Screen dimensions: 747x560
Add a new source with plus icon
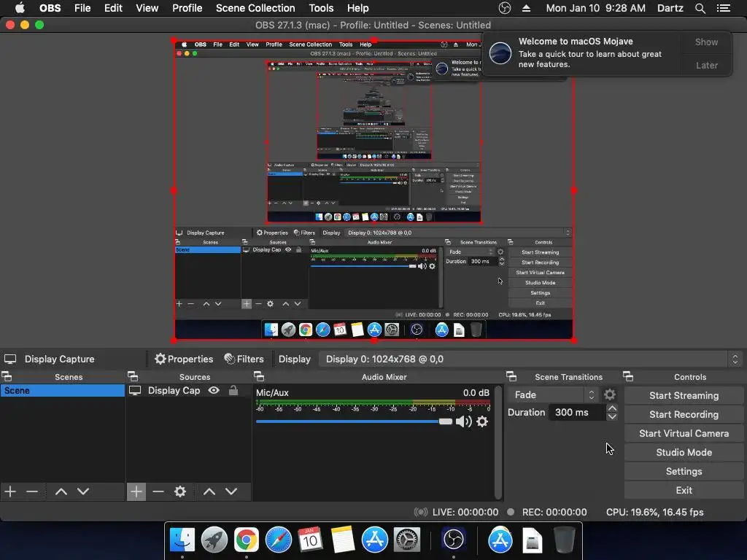pos(136,491)
